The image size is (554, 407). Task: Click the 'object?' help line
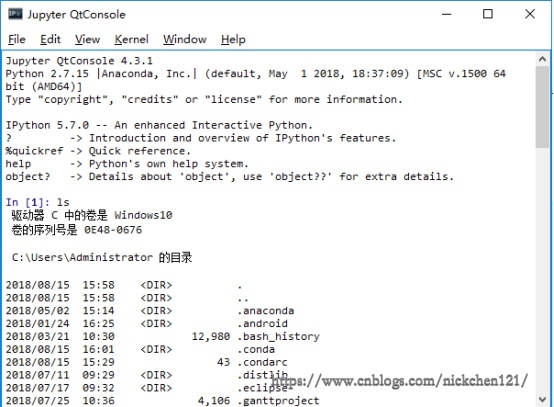(x=230, y=177)
